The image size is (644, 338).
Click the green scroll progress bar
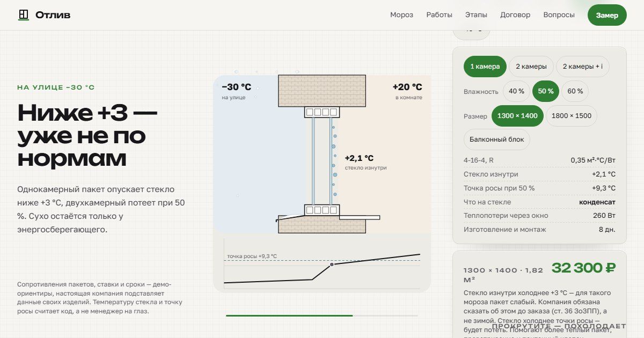(x=289, y=315)
